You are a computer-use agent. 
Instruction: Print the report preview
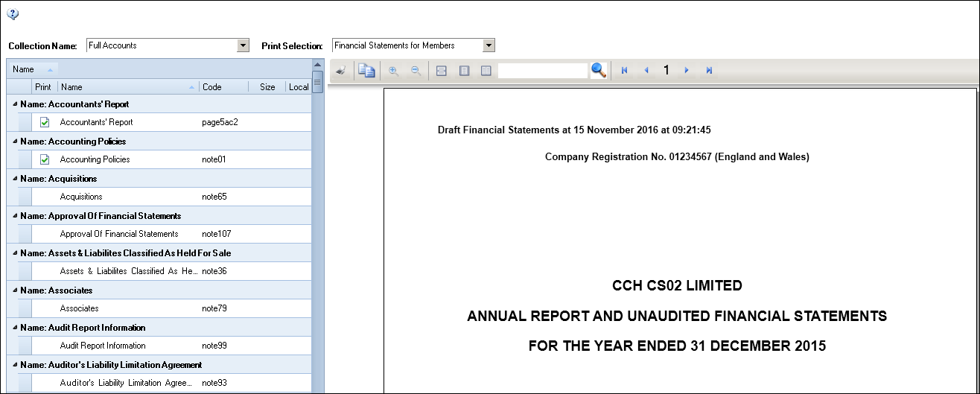[341, 71]
